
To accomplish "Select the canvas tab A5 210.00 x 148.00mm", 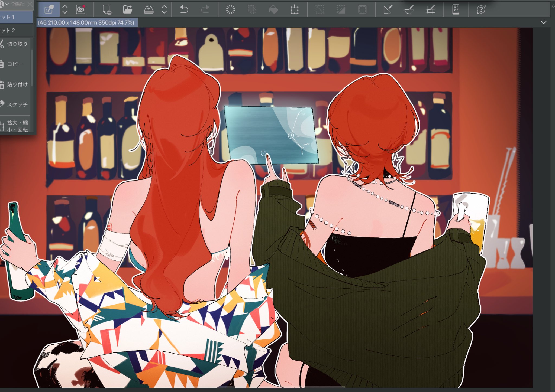I will pos(87,23).
